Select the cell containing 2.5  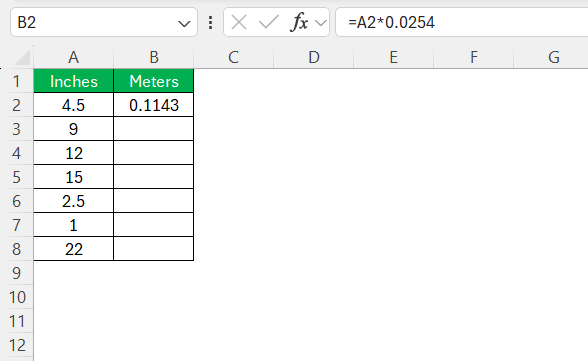[x=74, y=201]
